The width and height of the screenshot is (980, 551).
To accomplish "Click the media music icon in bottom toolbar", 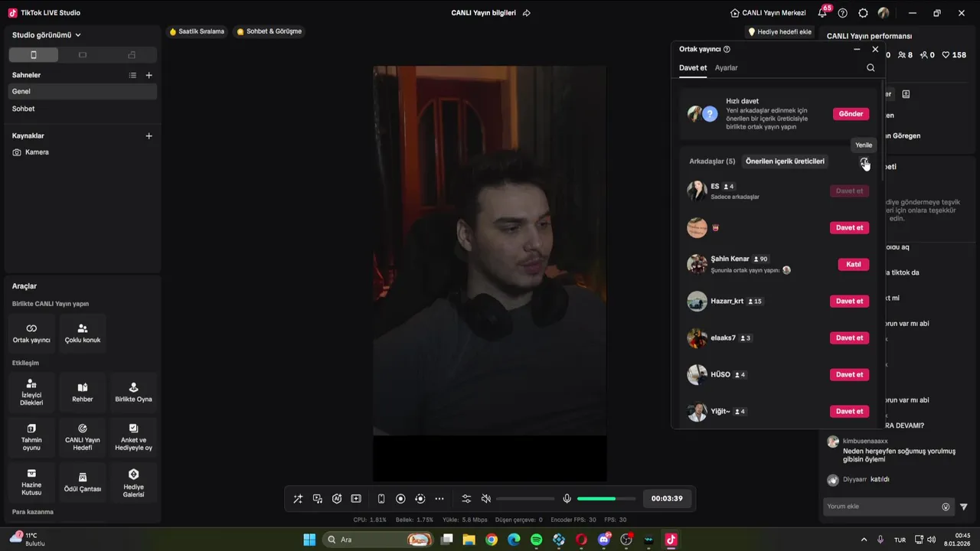I will pyautogui.click(x=318, y=499).
